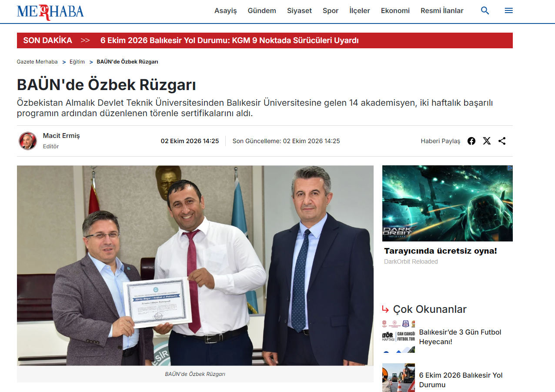Viewport: 555px width, 392px height.
Task: Click the road works thumbnail
Action: 398,378
